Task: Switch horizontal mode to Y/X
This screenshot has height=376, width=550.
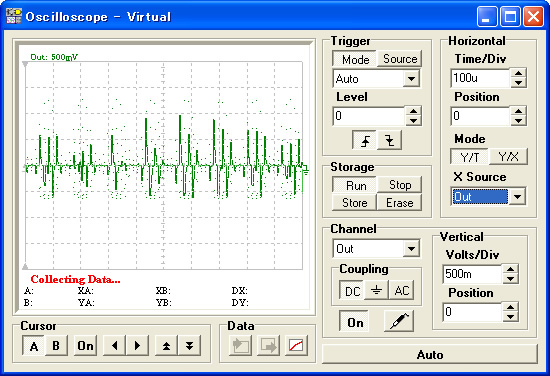Action: coord(508,156)
